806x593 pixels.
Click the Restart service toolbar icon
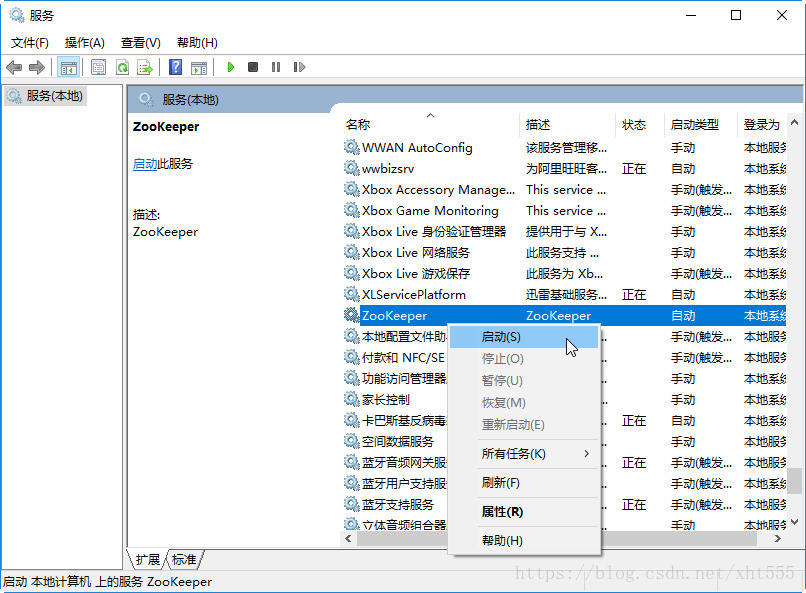click(299, 67)
